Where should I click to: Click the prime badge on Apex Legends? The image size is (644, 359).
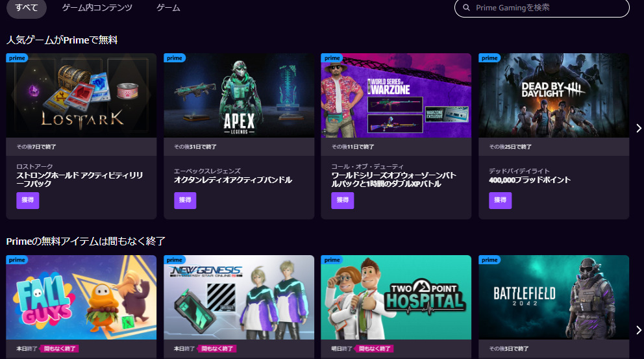(x=175, y=58)
